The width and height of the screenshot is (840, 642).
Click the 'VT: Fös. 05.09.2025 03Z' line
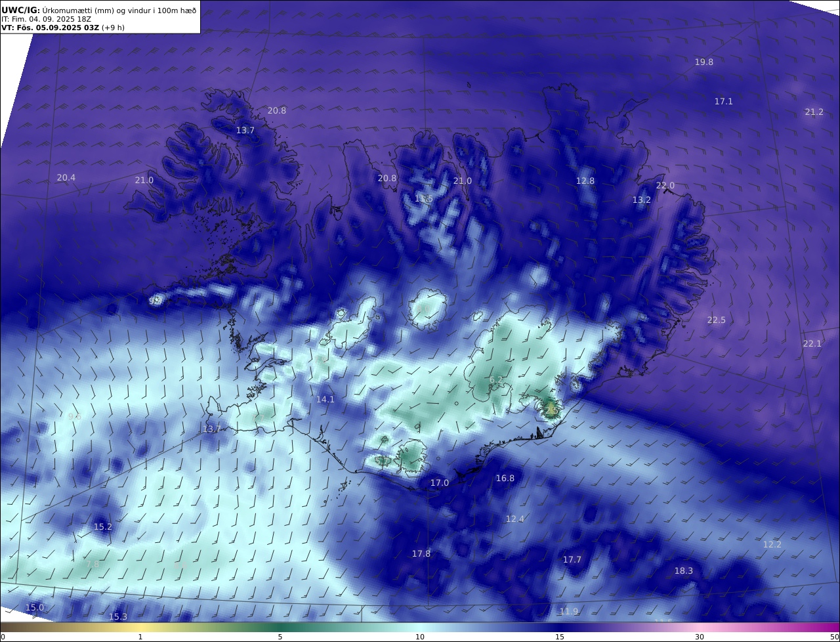pos(51,28)
